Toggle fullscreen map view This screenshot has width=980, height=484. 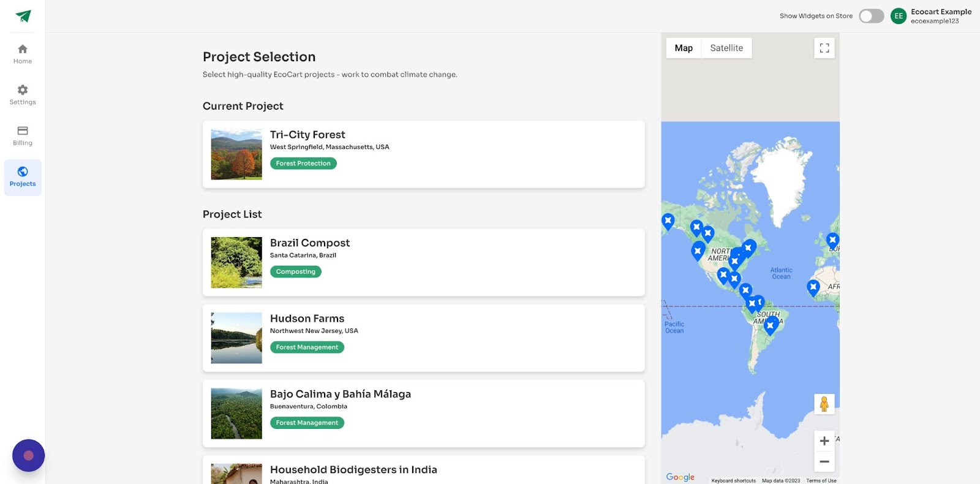pos(824,48)
